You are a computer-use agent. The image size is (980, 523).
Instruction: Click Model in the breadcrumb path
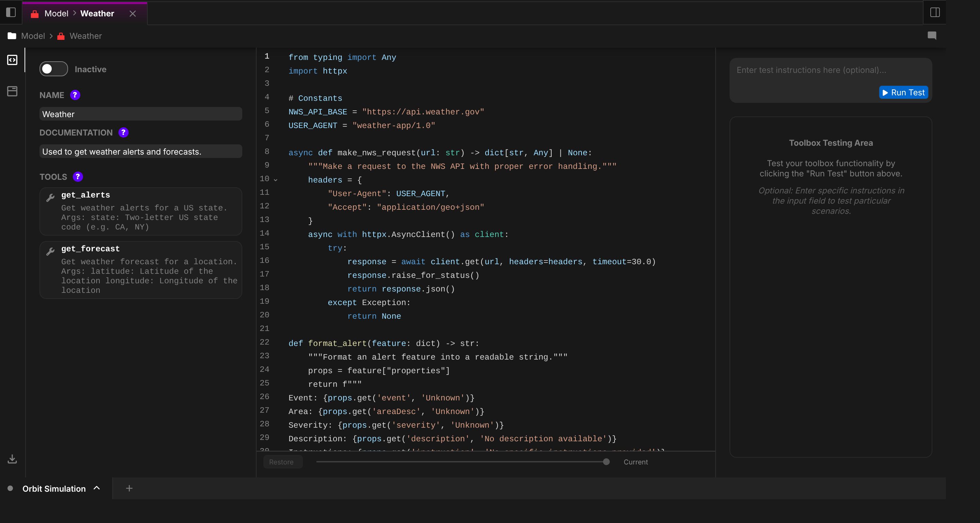pyautogui.click(x=33, y=36)
